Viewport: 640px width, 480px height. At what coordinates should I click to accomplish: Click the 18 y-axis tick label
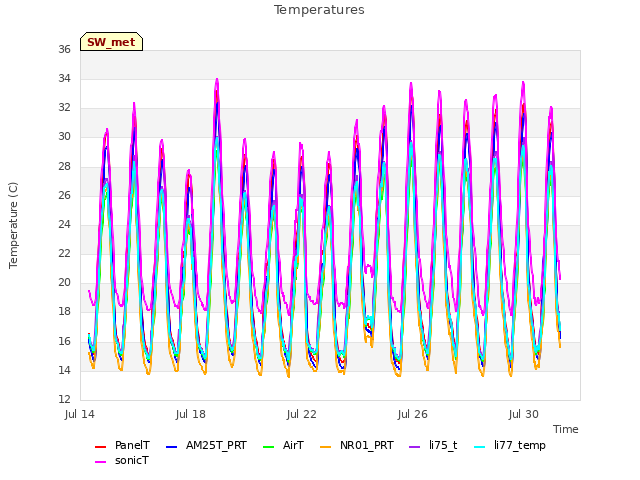(64, 312)
